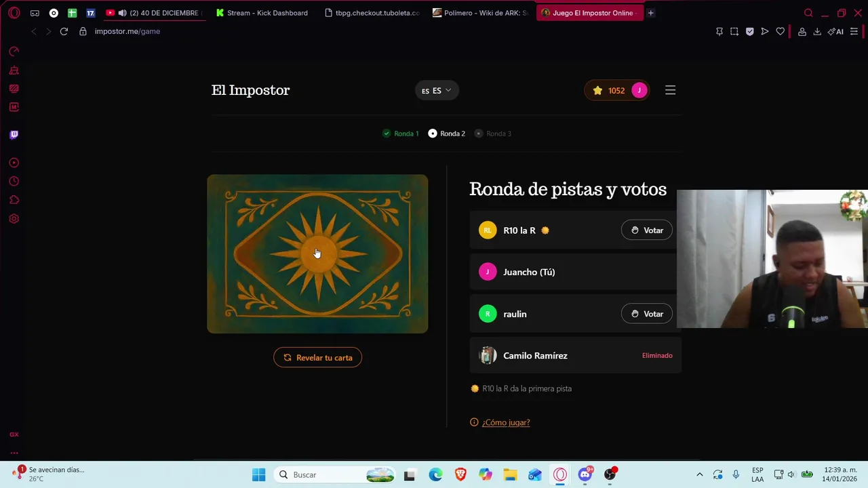The image size is (868, 488).
Task: Open the ¿Cómo jugar? link
Action: click(506, 422)
